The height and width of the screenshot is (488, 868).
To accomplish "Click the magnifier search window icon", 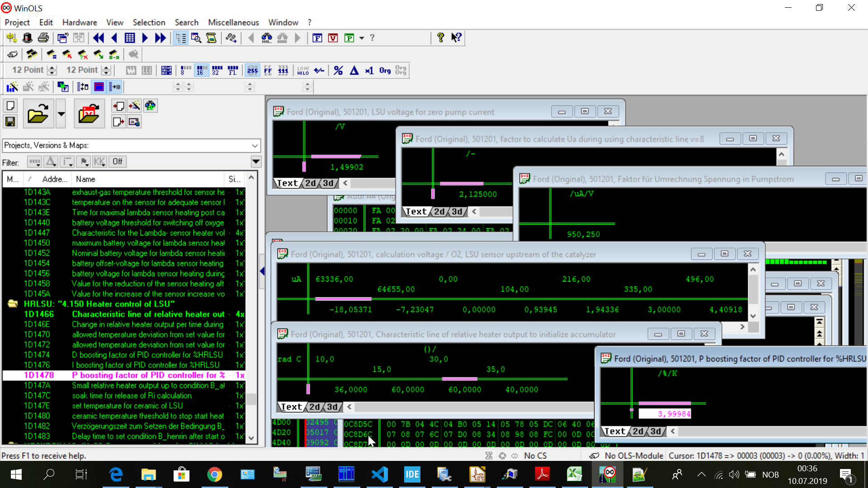I will click(x=196, y=38).
